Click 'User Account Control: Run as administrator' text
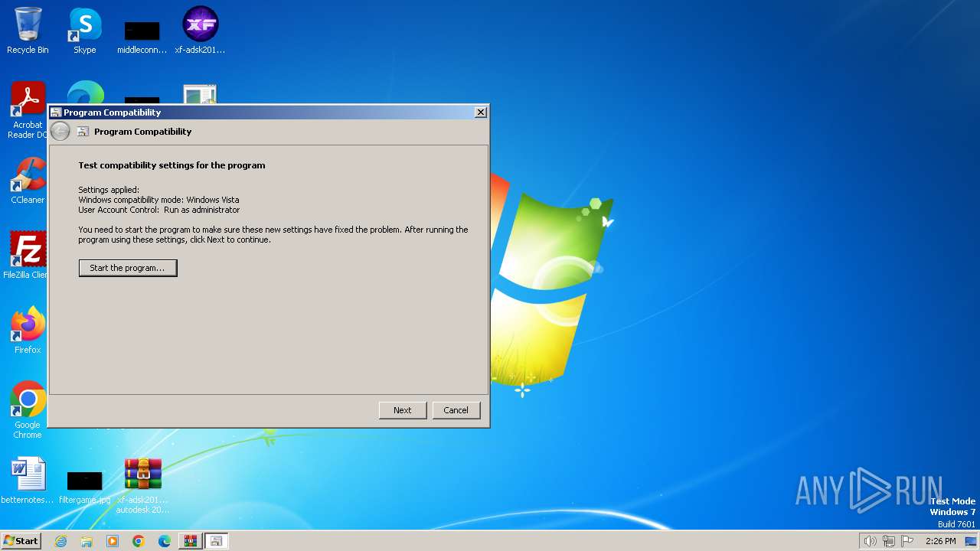 coord(158,210)
